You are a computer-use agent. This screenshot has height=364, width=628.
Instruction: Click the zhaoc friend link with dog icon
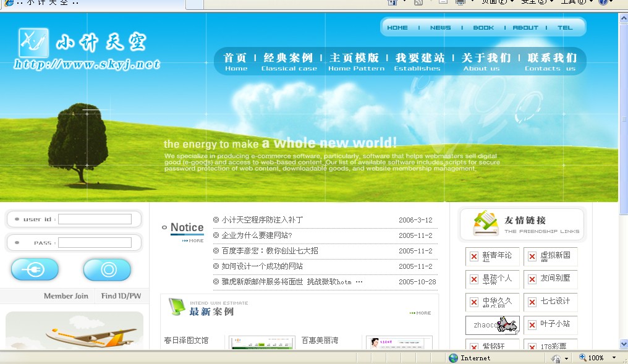click(492, 324)
